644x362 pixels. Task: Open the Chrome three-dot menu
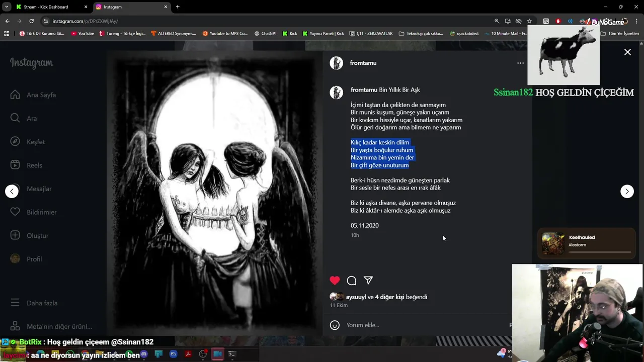pyautogui.click(x=636, y=21)
